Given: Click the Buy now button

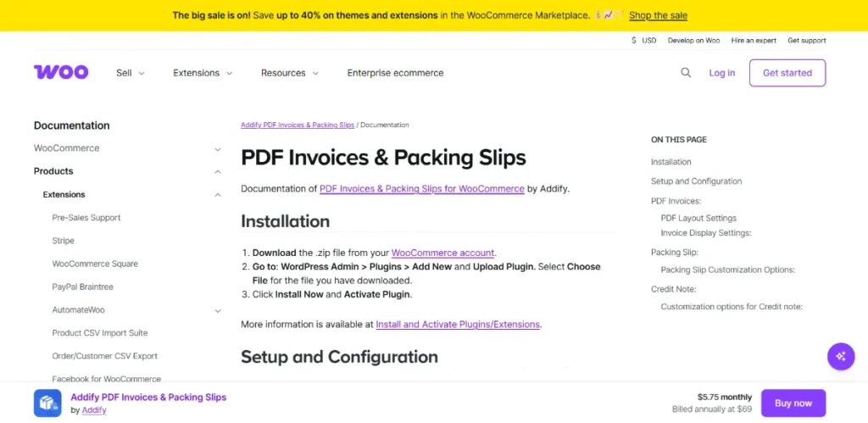Looking at the screenshot, I should [x=793, y=403].
